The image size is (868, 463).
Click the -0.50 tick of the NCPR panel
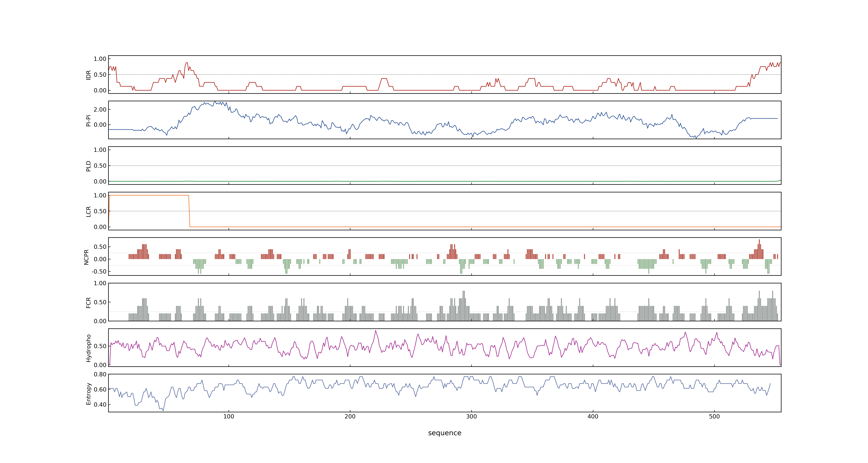tap(99, 272)
